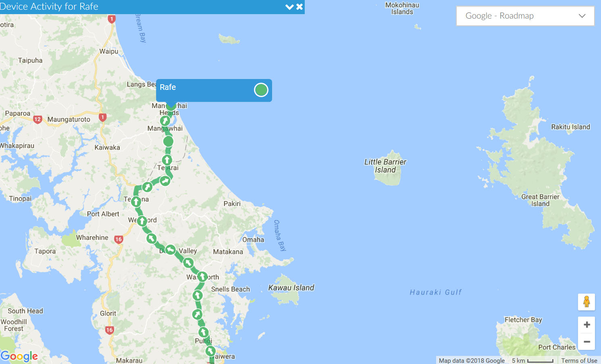Click the Little Barrier Island label
Image resolution: width=601 pixels, height=364 pixels.
click(x=385, y=166)
